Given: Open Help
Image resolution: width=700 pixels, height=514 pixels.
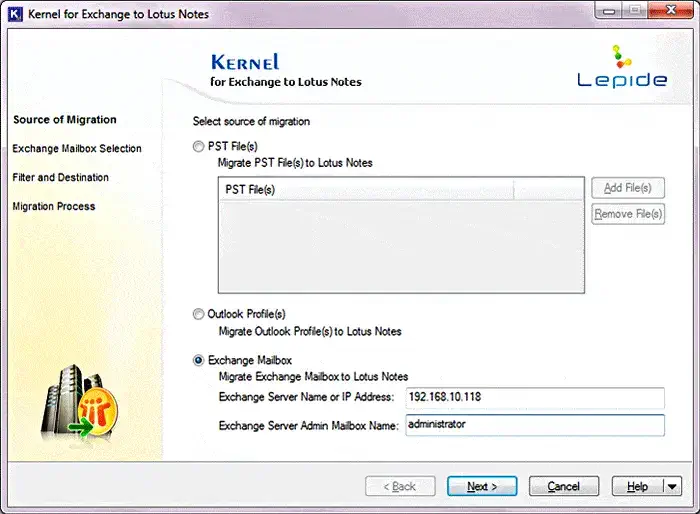Looking at the screenshot, I should pos(638,486).
